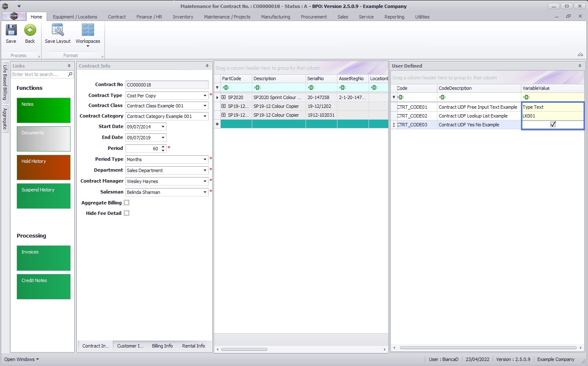Click the funnel filter icon in User Defined grid
The height and width of the screenshot is (366, 588).
click(x=394, y=97)
